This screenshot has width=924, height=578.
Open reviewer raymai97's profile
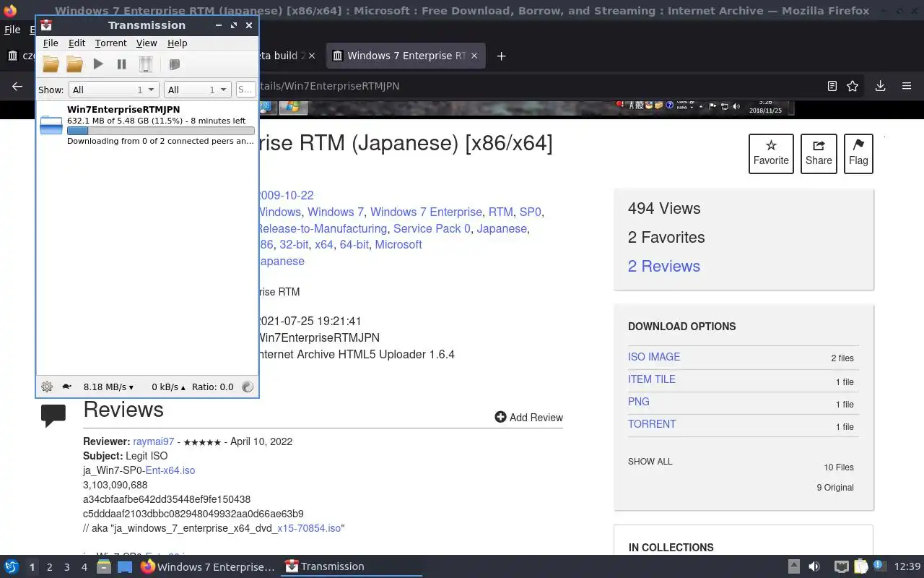153,441
